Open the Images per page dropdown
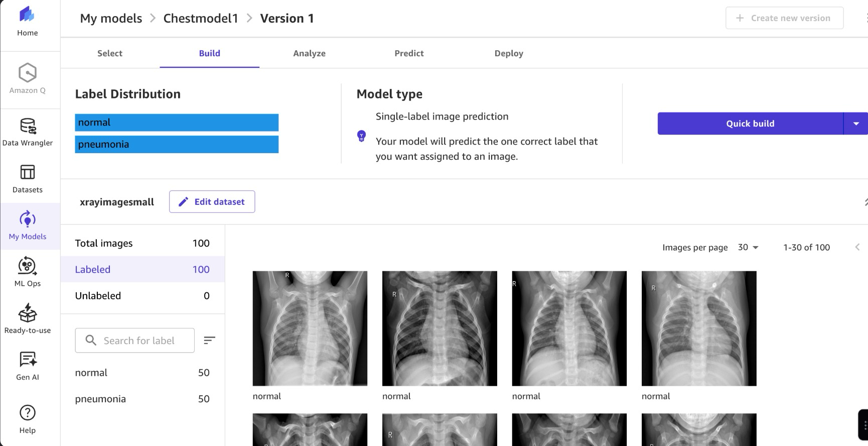868x446 pixels. (748, 248)
